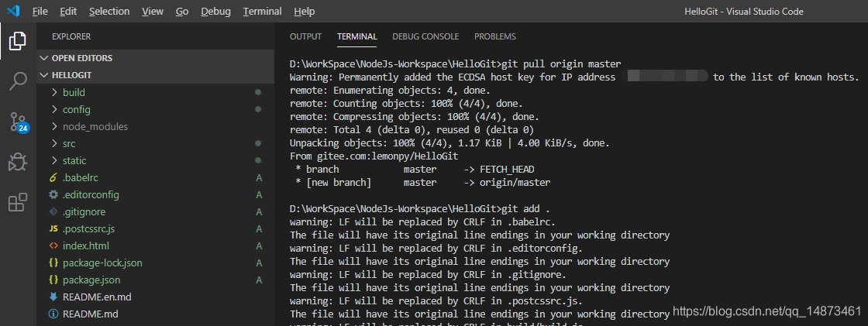Screen dimensions: 868x326
Task: Open Source Control with 24 changes
Action: 18,122
